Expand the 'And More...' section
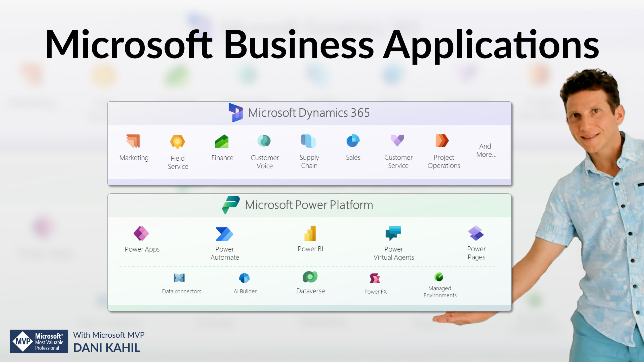 (x=486, y=150)
